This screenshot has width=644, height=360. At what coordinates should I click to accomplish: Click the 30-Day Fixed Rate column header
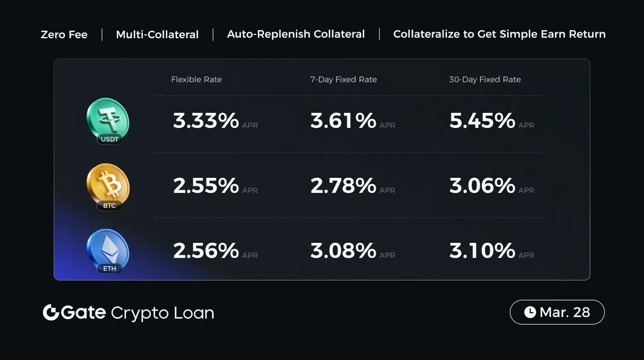click(x=485, y=80)
